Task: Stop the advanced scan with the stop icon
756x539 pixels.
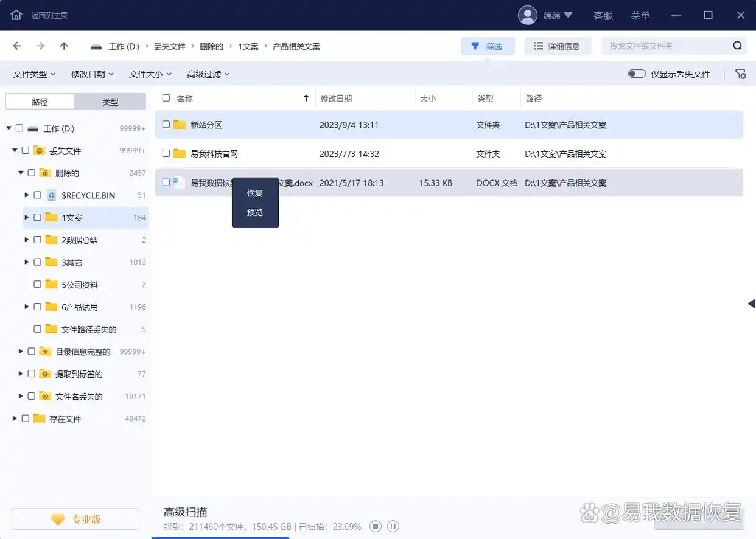Action: pyautogui.click(x=375, y=527)
